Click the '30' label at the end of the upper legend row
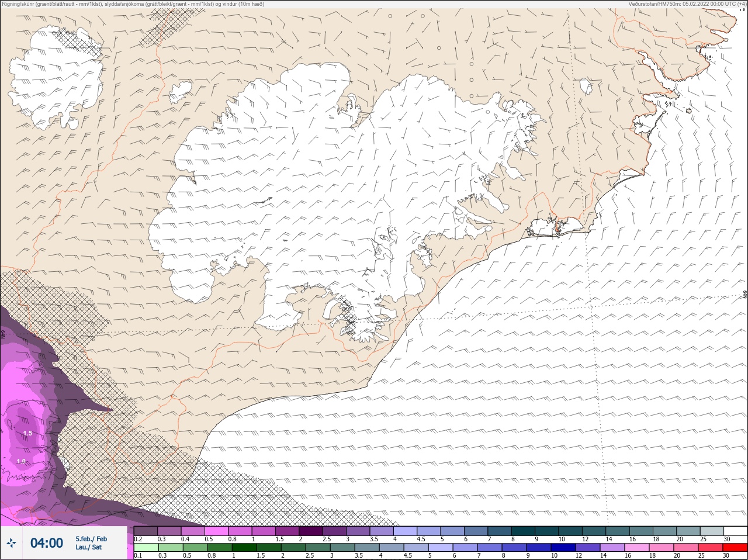 (726, 539)
